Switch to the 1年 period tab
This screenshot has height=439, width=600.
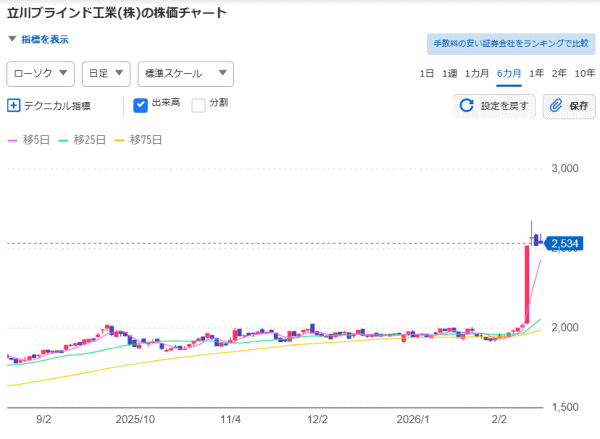point(536,73)
